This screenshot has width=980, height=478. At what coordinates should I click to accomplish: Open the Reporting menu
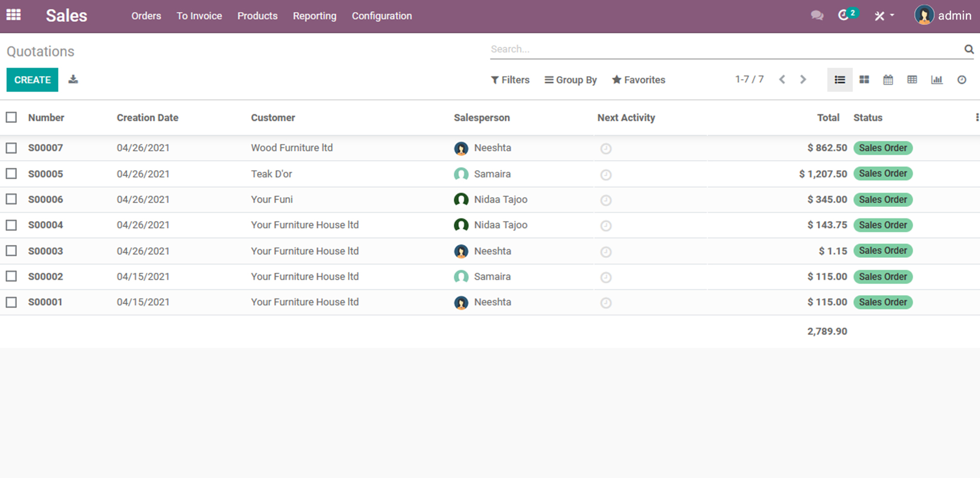tap(314, 16)
